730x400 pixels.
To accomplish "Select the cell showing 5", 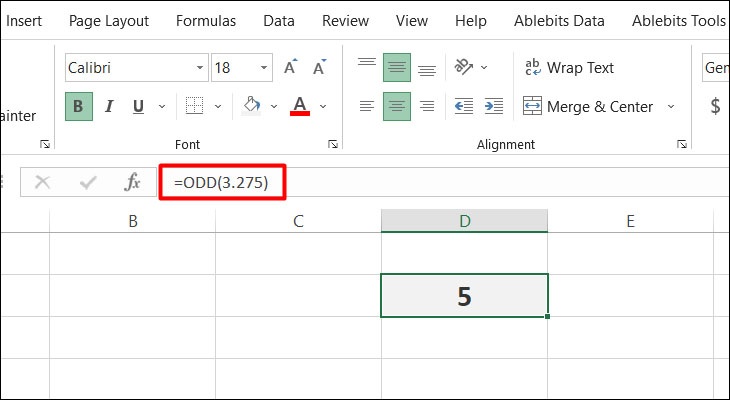I will pos(464,296).
